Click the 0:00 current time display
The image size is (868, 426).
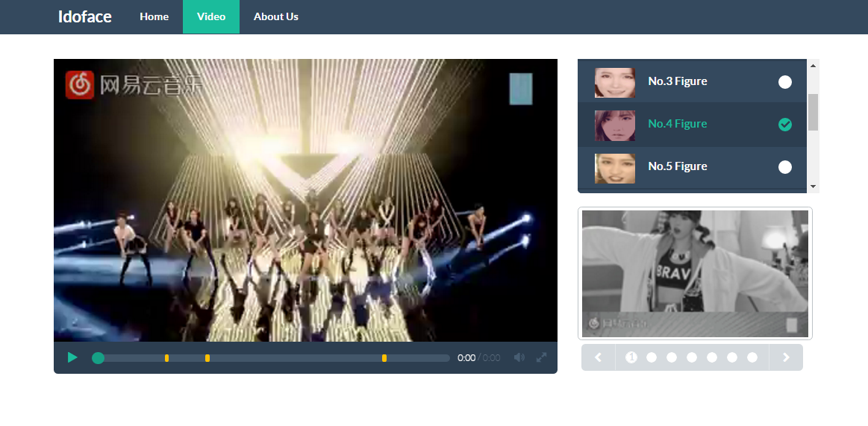[x=466, y=358]
